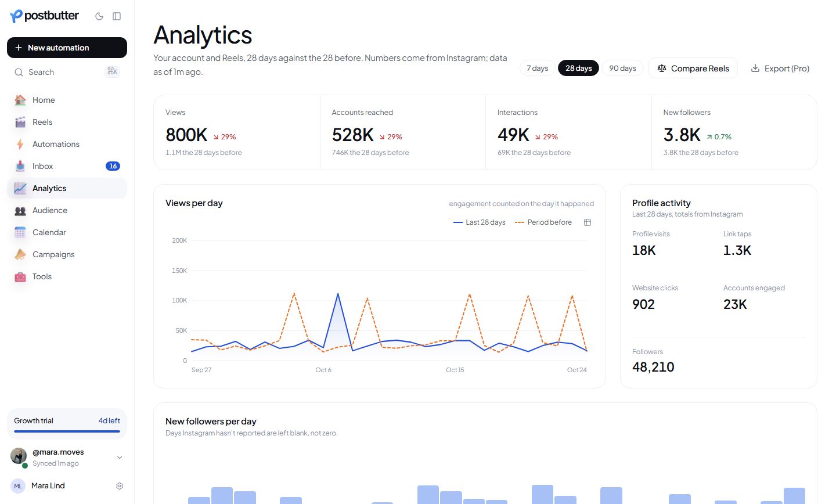
Task: Toggle the Period before legend series
Action: pos(543,222)
